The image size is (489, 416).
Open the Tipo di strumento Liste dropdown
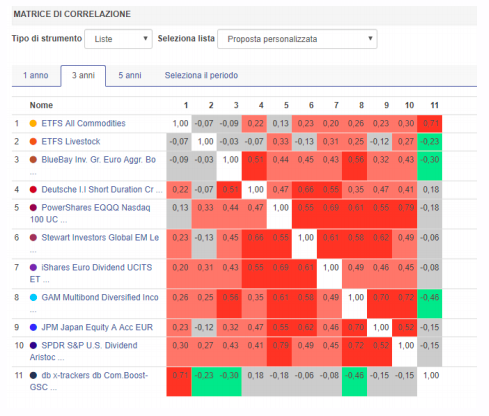pos(118,39)
